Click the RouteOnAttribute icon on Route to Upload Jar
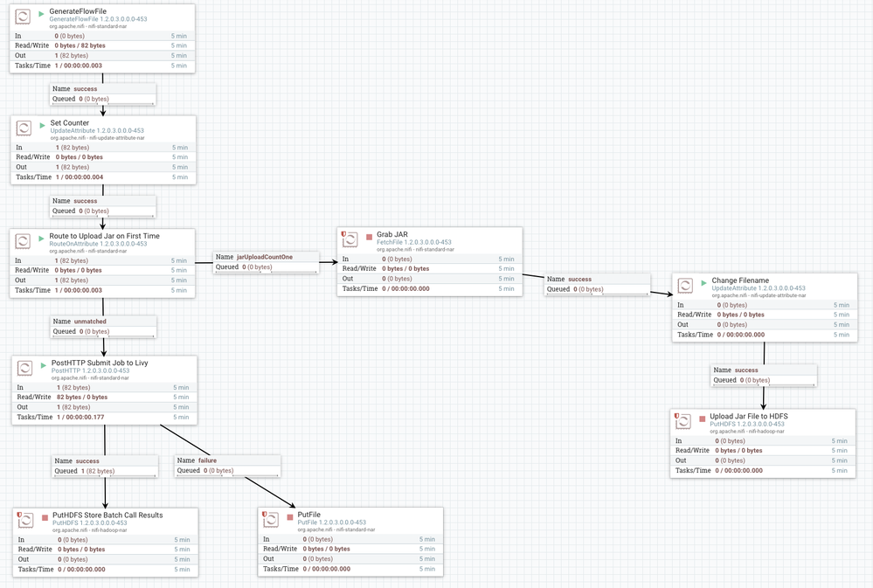Image resolution: width=873 pixels, height=588 pixels. [x=23, y=239]
